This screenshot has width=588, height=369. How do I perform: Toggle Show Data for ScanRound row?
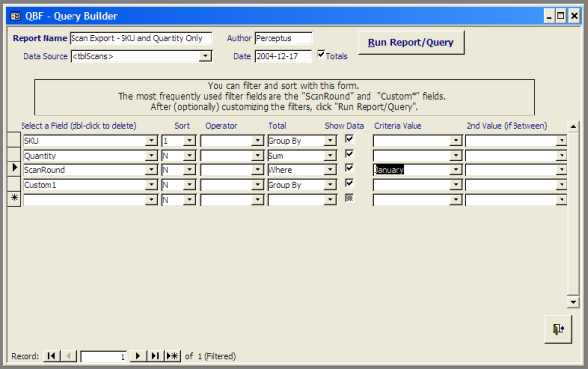[349, 168]
